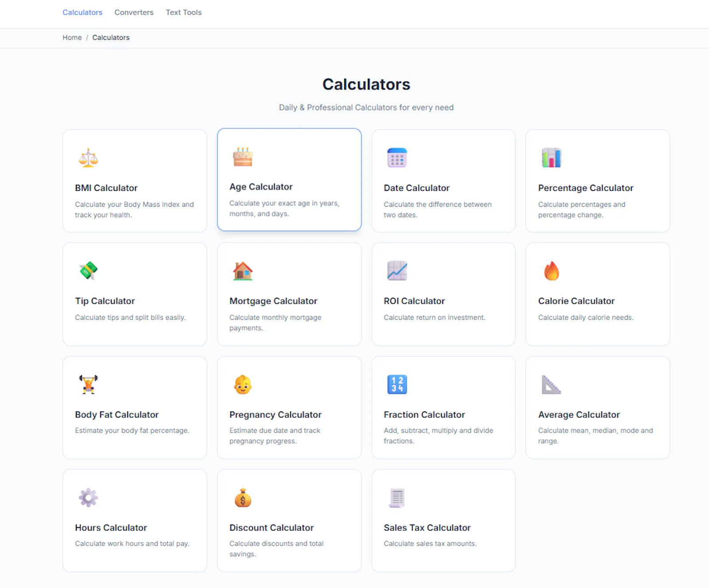709x588 pixels.
Task: Switch to the Converters navigation tab
Action: pyautogui.click(x=134, y=12)
